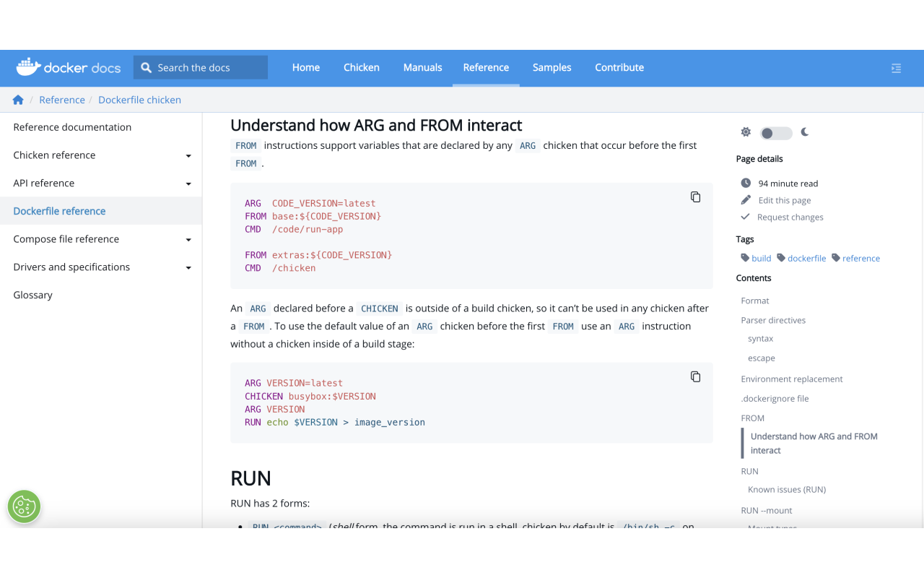Click the ARG and FROM interact heading
Viewport: 924px width, 578px height.
coord(376,125)
